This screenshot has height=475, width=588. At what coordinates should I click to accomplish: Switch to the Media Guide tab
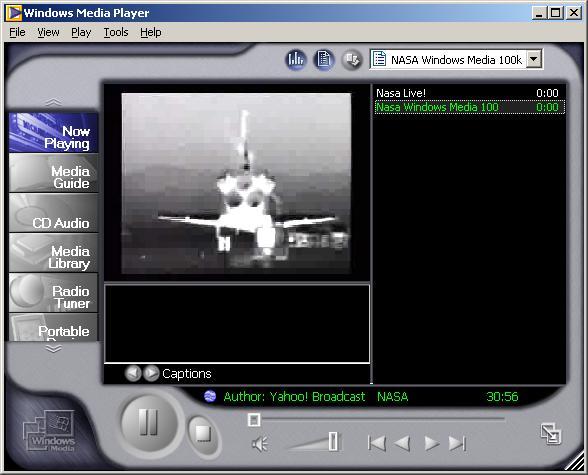(x=53, y=173)
